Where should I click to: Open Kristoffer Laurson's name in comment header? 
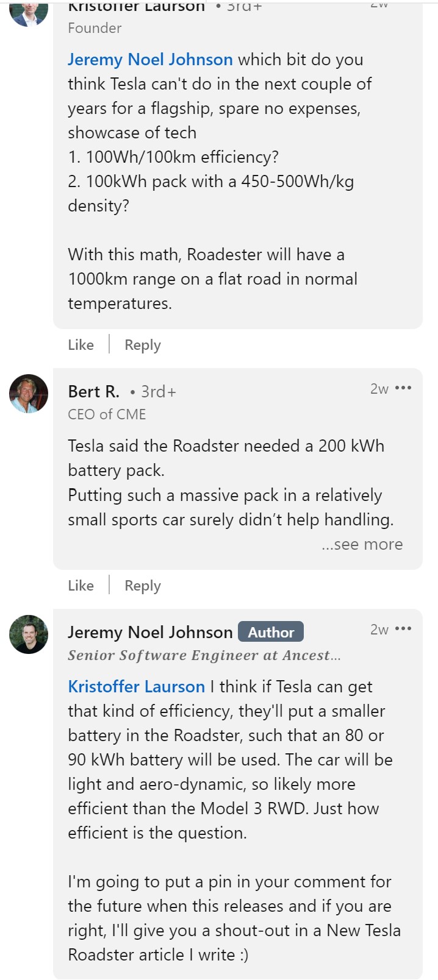coord(135,6)
